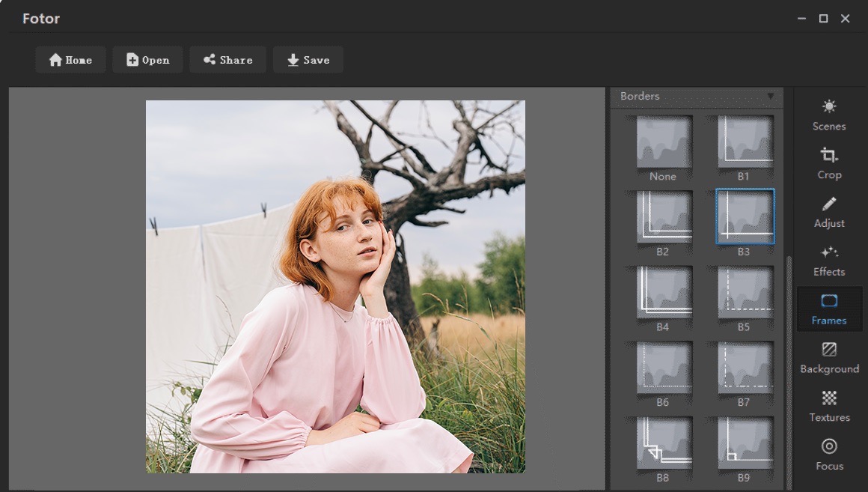
Task: Remove border by selecting None
Action: (662, 142)
